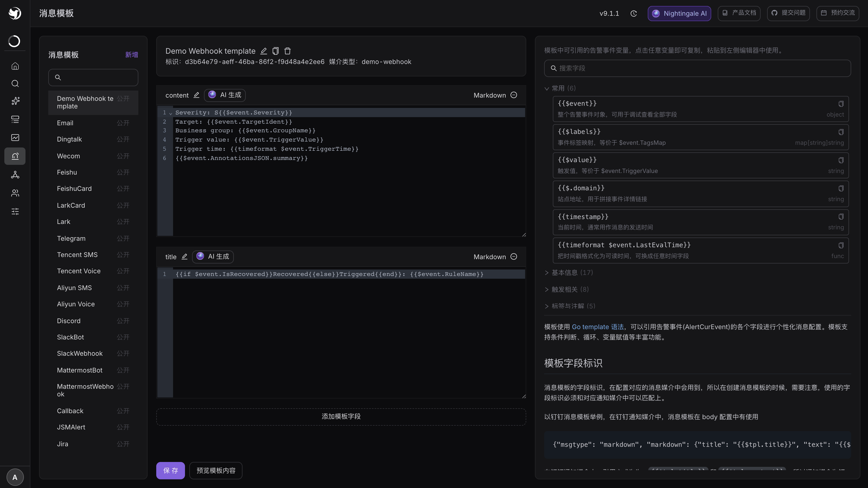This screenshot has width=868, height=488.
Task: Select the Telegram template
Action: (x=93, y=239)
